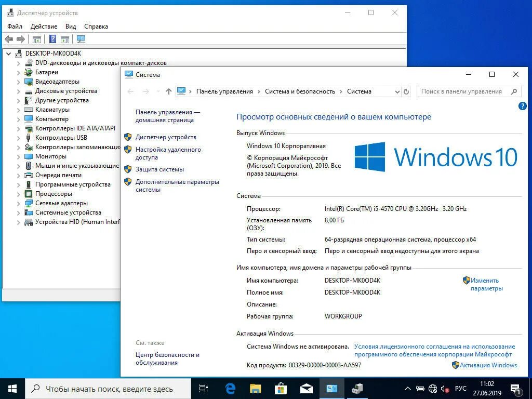Click the Device Manager taskbar button

click(x=357, y=389)
